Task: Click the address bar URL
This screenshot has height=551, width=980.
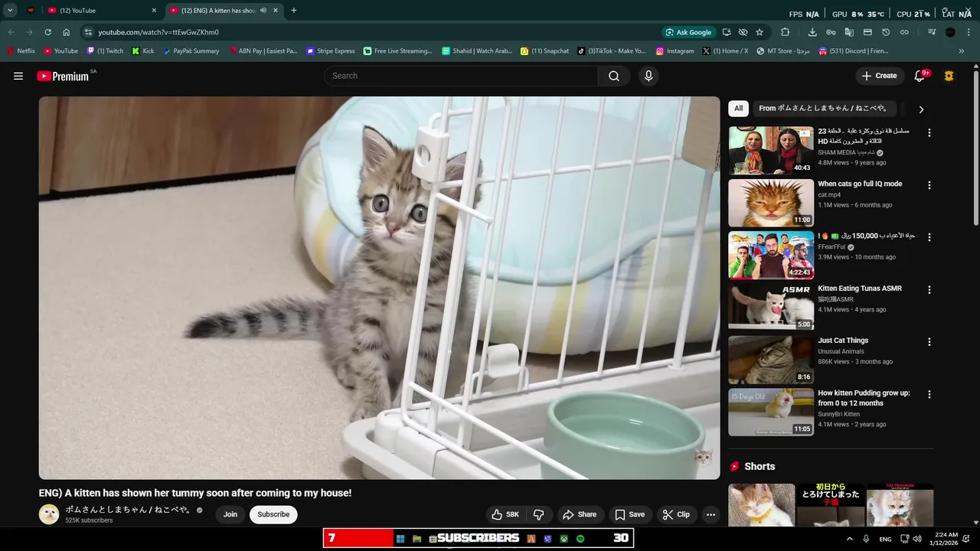Action: coord(158,32)
